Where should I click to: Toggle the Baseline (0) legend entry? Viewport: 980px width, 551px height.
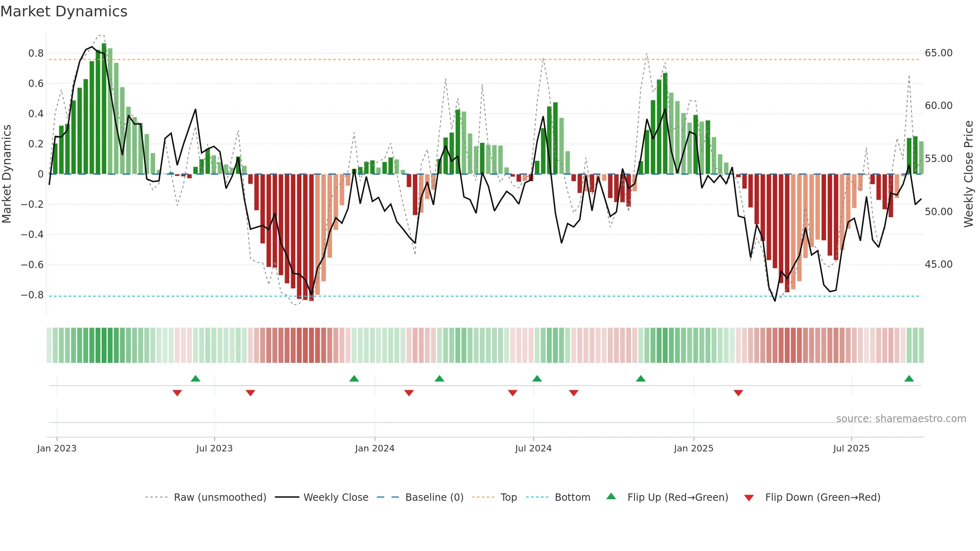(420, 497)
